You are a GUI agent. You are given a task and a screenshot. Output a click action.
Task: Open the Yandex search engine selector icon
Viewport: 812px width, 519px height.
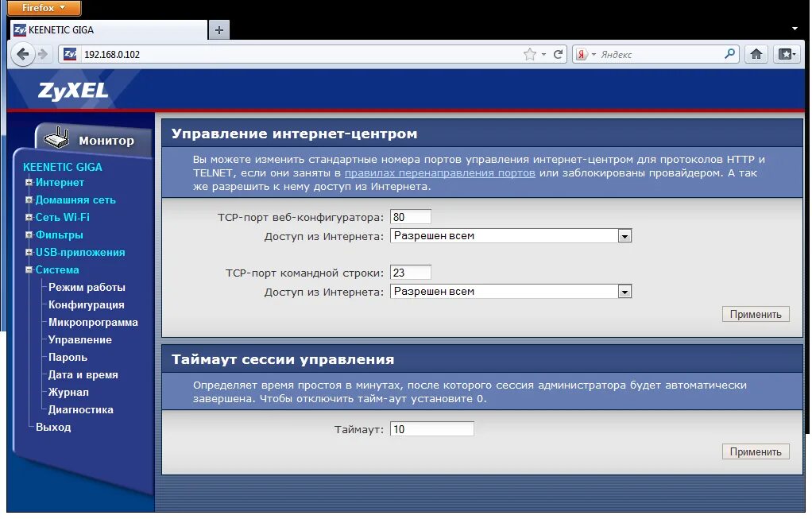point(582,54)
